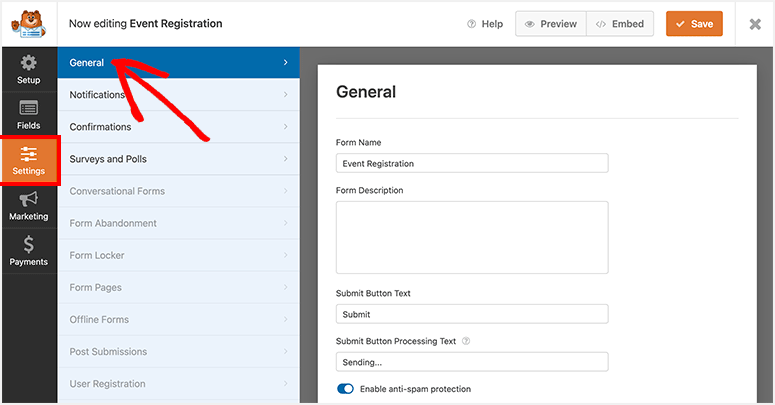Open the Fields panel icon

(29, 109)
